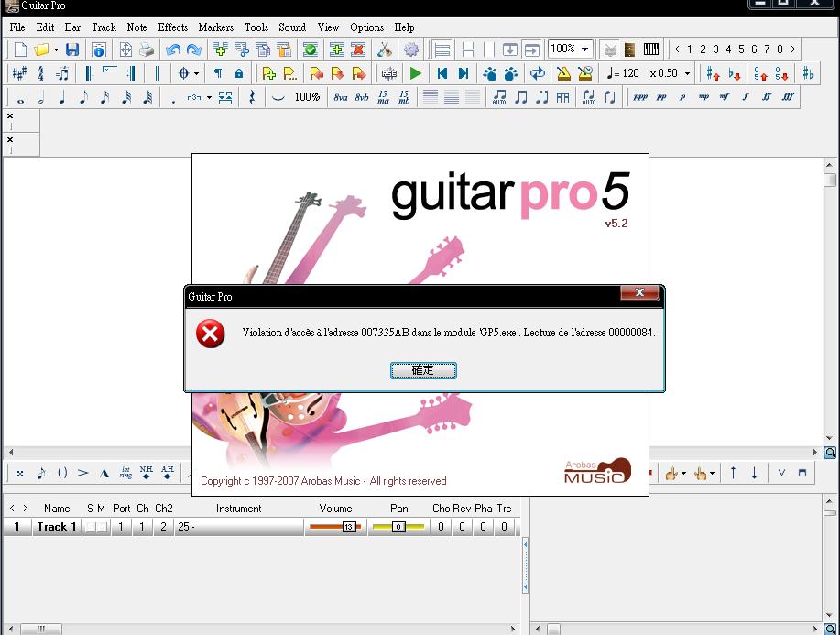Open the Track menu
840x635 pixels.
(104, 27)
